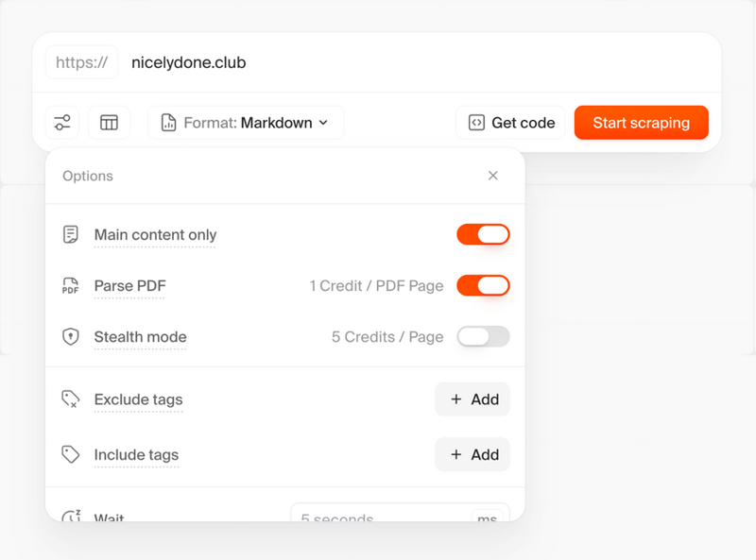Click the Wait timer clock icon
756x560 pixels.
click(x=70, y=516)
